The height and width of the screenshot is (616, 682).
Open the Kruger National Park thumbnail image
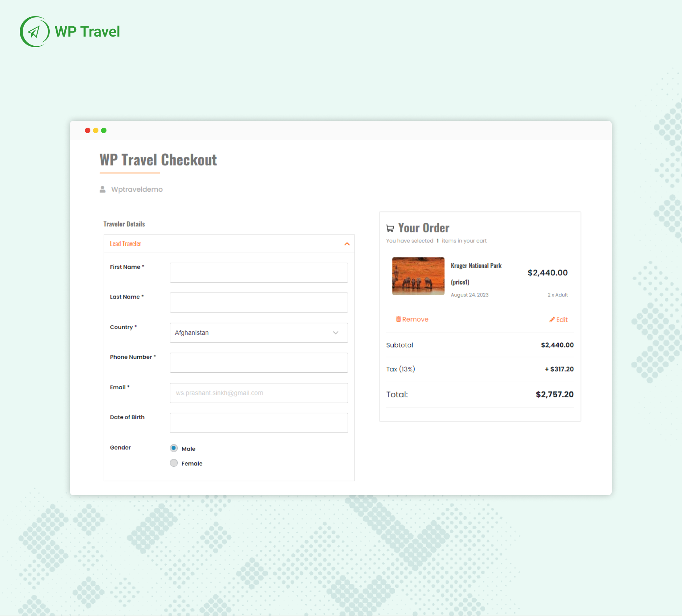pos(418,276)
